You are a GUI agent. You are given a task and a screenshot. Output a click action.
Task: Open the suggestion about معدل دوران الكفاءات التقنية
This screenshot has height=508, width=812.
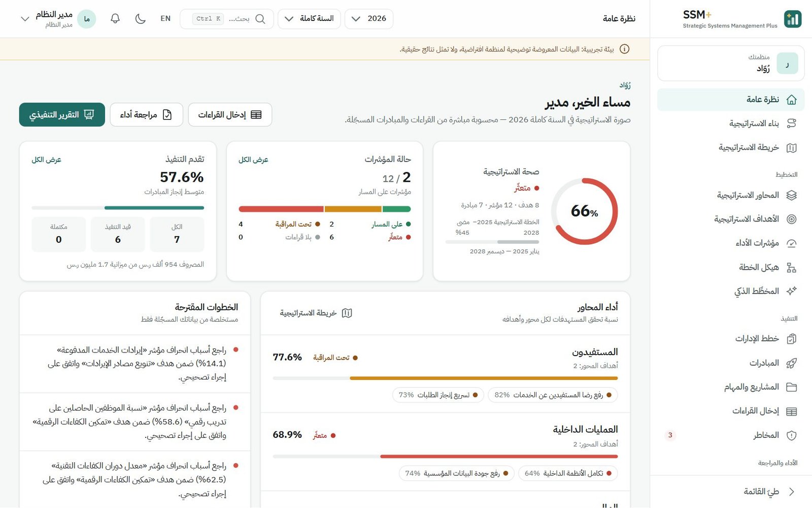[x=135, y=480]
